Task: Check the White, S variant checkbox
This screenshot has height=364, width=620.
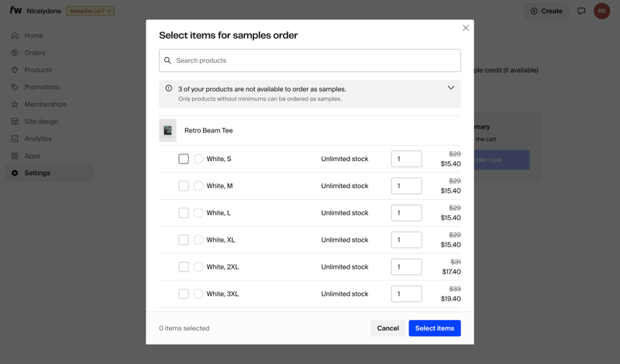Action: point(184,159)
